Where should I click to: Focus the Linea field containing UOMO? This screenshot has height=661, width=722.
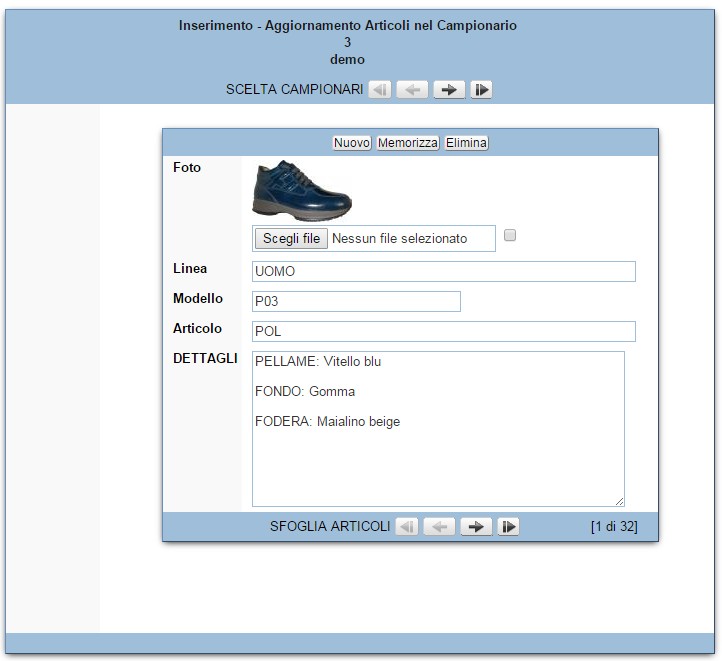click(444, 272)
